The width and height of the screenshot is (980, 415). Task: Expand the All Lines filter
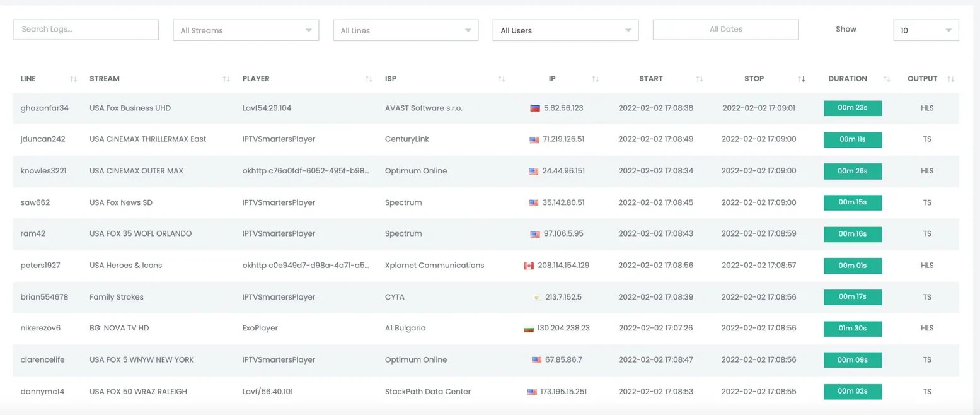(x=405, y=30)
